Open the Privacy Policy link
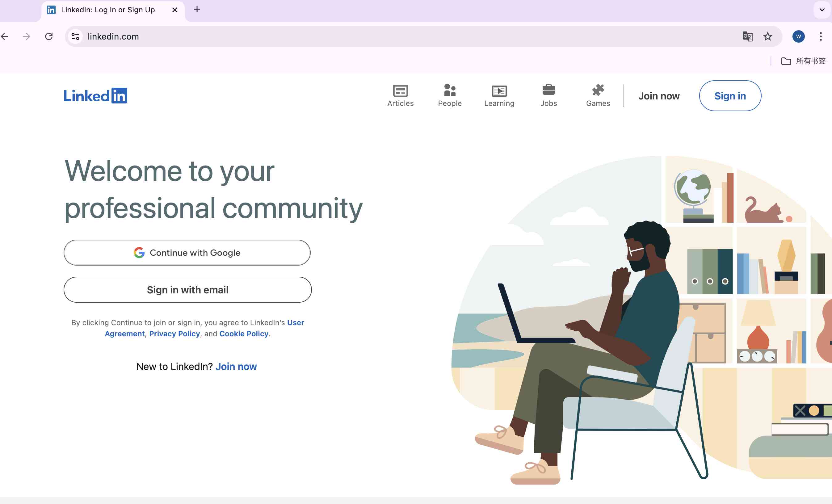Screen dimensions: 832x504 (x=174, y=334)
